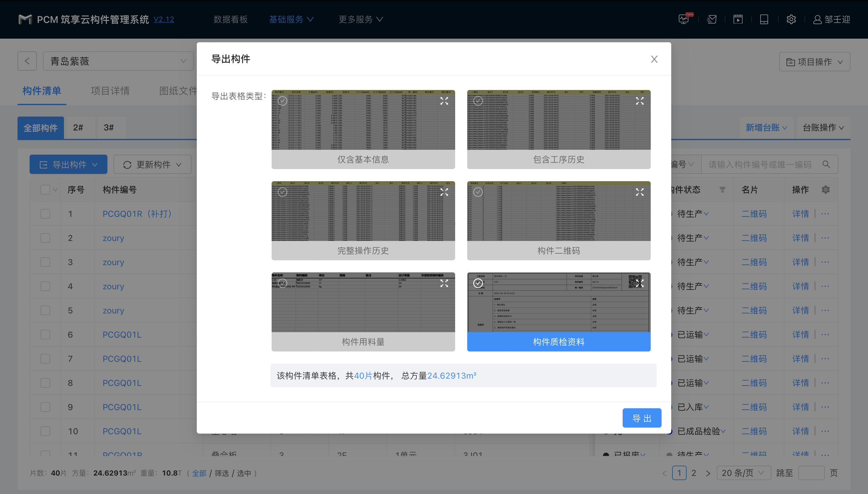Open the monitor icon with new badge
The height and width of the screenshot is (494, 868).
[x=684, y=19]
